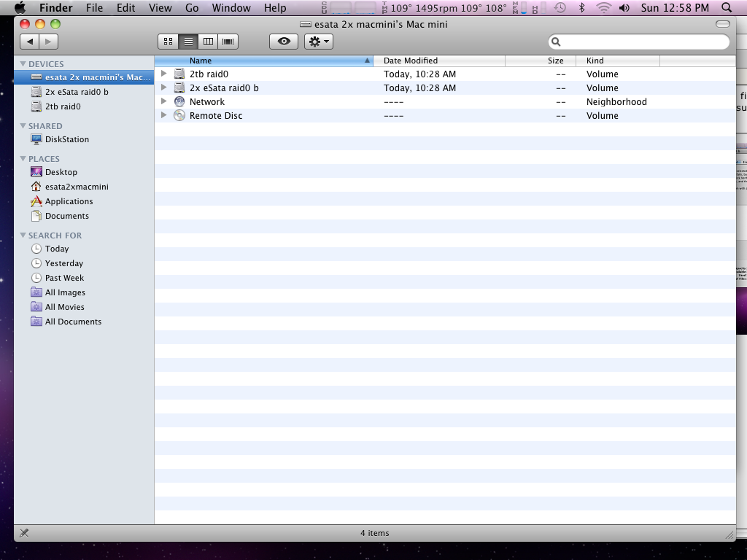Click the Bluetooth menu bar icon
Screen dimensions: 747x560
coord(581,7)
